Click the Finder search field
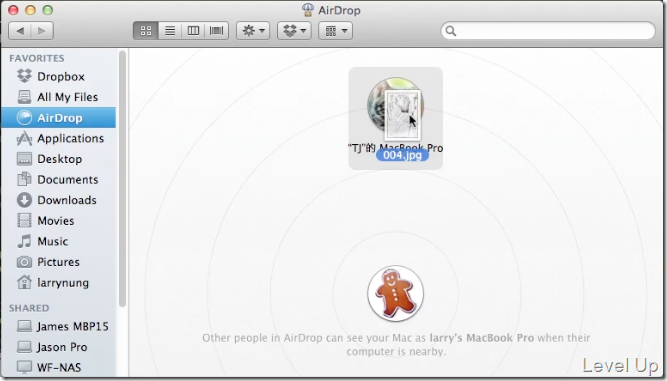 [548, 31]
